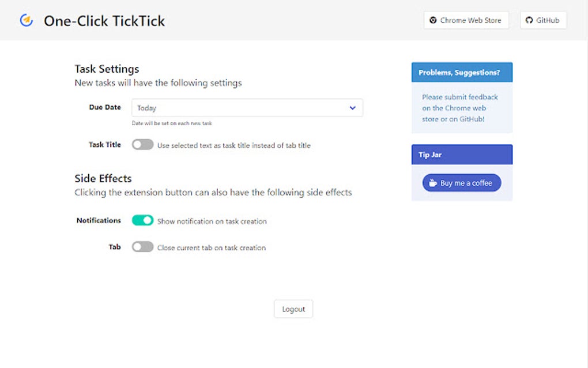Click the 'Side Effects' section heading
The height and width of the screenshot is (368, 588).
(x=103, y=178)
